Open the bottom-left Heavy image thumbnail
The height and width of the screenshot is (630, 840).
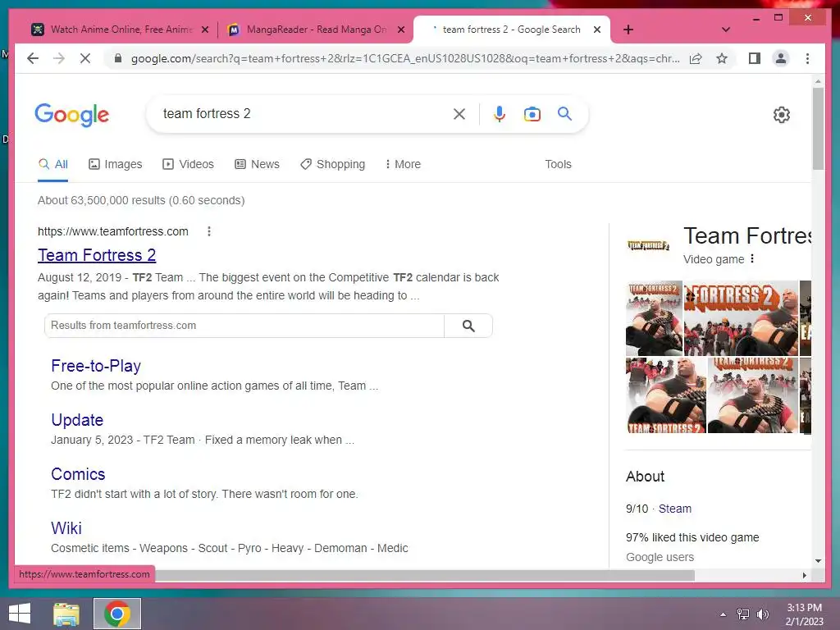[666, 395]
